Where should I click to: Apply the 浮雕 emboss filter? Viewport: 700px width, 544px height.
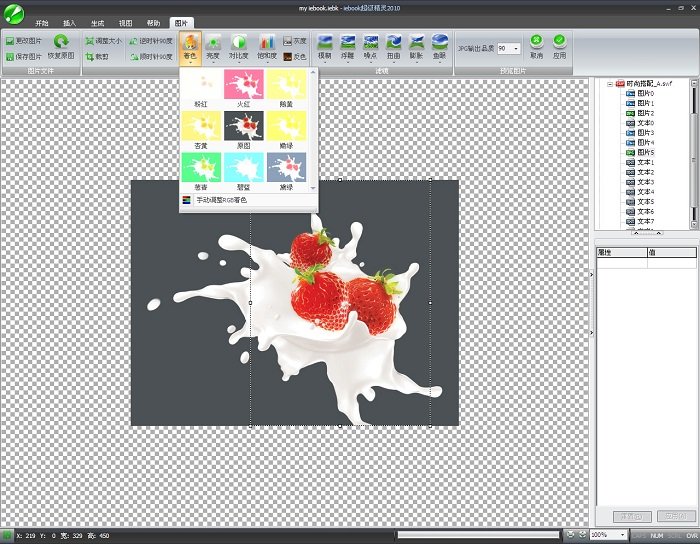tap(347, 47)
